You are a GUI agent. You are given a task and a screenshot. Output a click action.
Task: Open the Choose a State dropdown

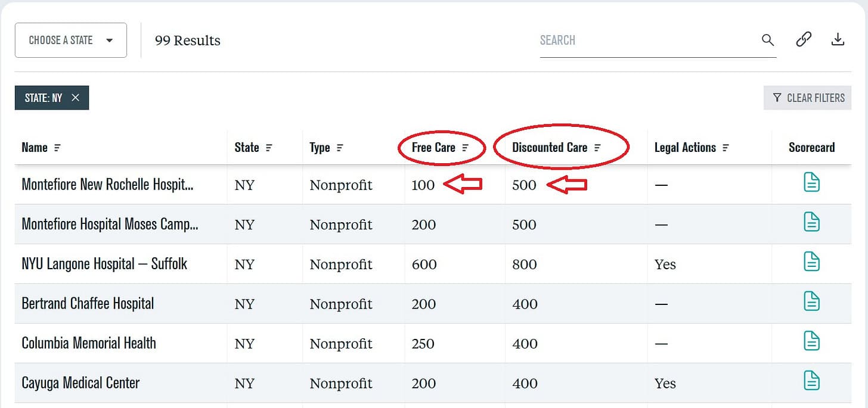(x=71, y=41)
